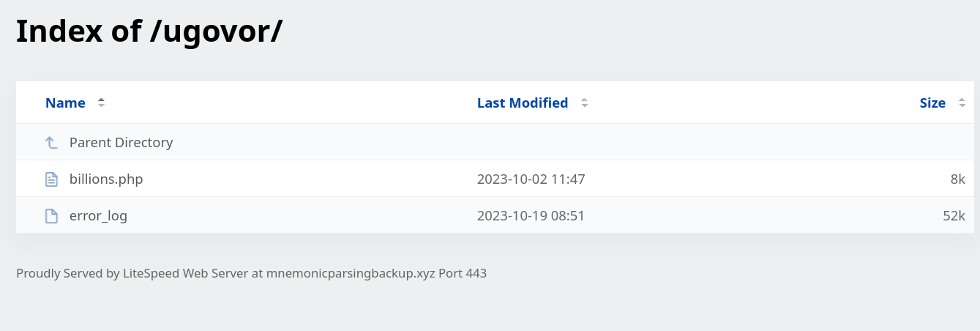Click the sort arrows beside Last Modified
980x331 pixels.
(584, 103)
